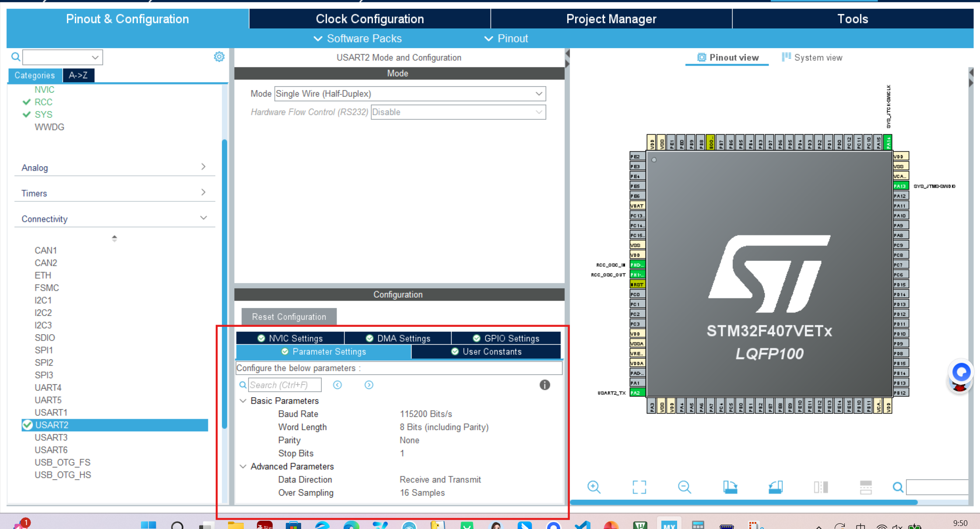The width and height of the screenshot is (980, 529).
Task: Expand the Timers category
Action: [203, 193]
